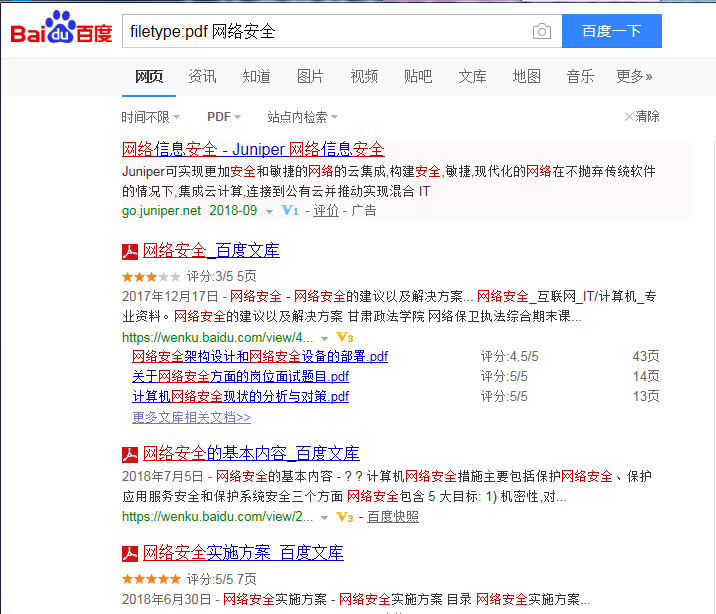Click the 广告 label on the Juniper result
716x614 pixels.
point(364,210)
